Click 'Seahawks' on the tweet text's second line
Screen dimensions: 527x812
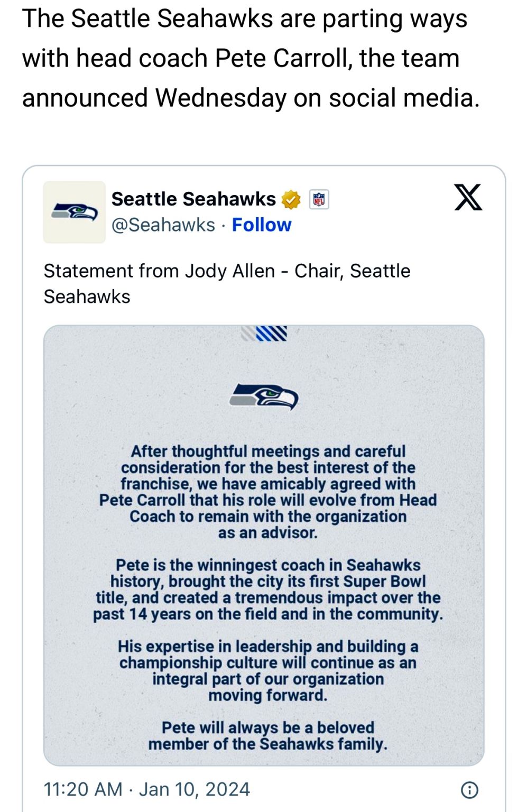coord(87,297)
